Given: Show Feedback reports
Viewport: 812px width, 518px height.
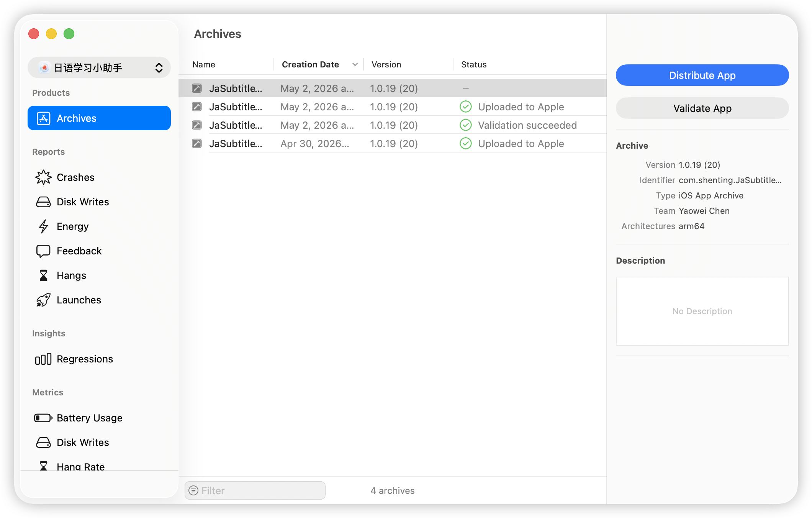Looking at the screenshot, I should point(99,251).
